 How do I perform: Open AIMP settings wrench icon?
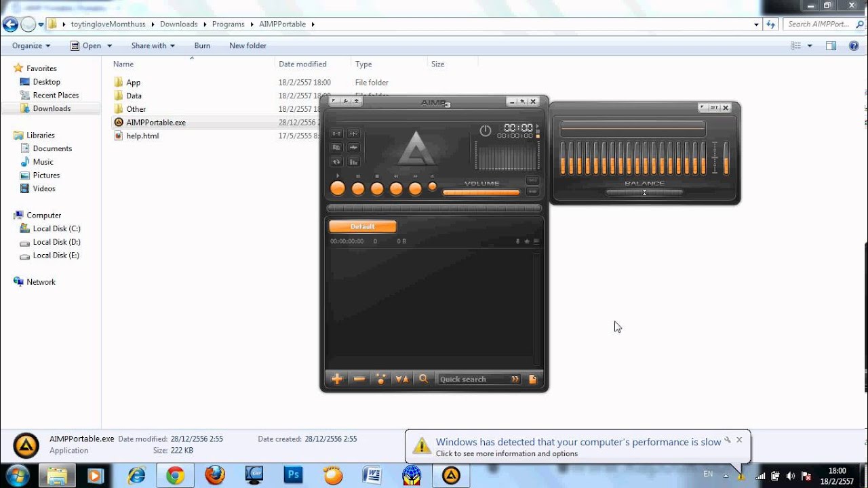click(x=345, y=102)
